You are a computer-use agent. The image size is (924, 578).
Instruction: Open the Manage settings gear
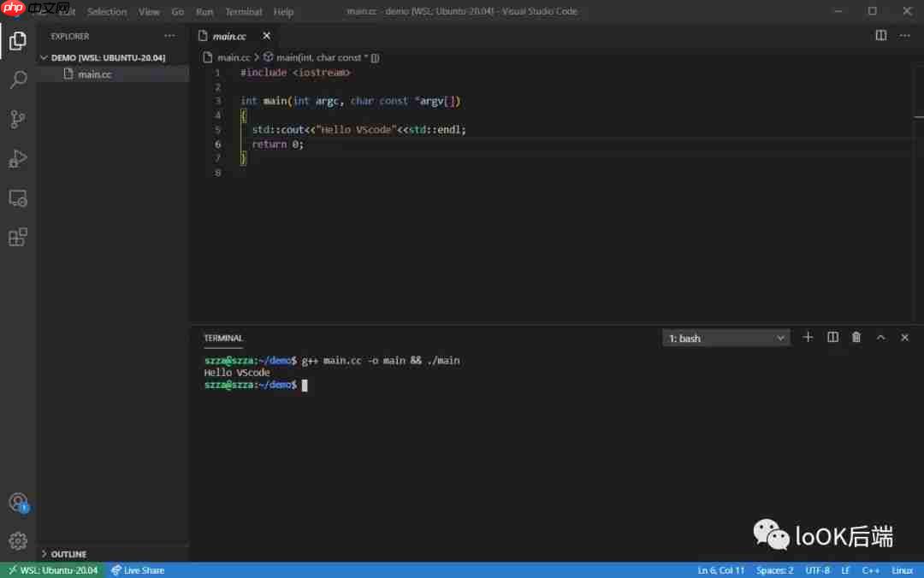pos(18,540)
